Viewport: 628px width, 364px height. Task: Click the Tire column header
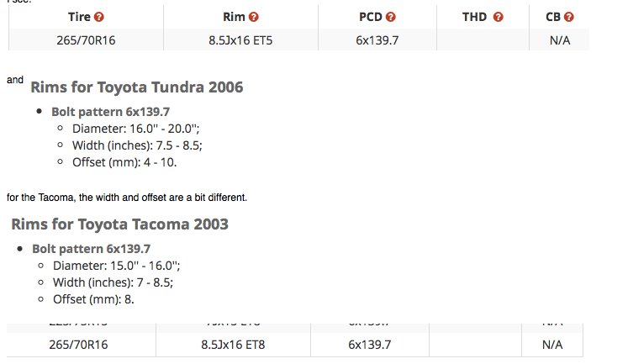(79, 17)
